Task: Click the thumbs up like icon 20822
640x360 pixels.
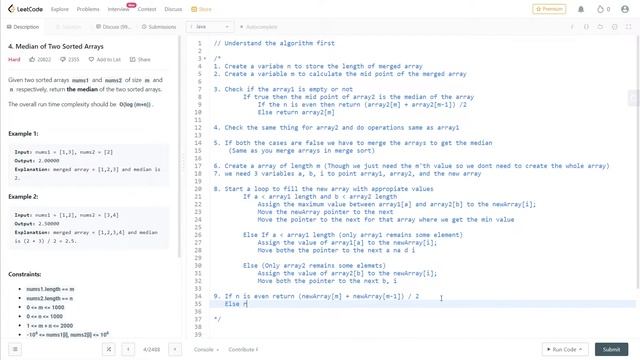Action: point(32,60)
